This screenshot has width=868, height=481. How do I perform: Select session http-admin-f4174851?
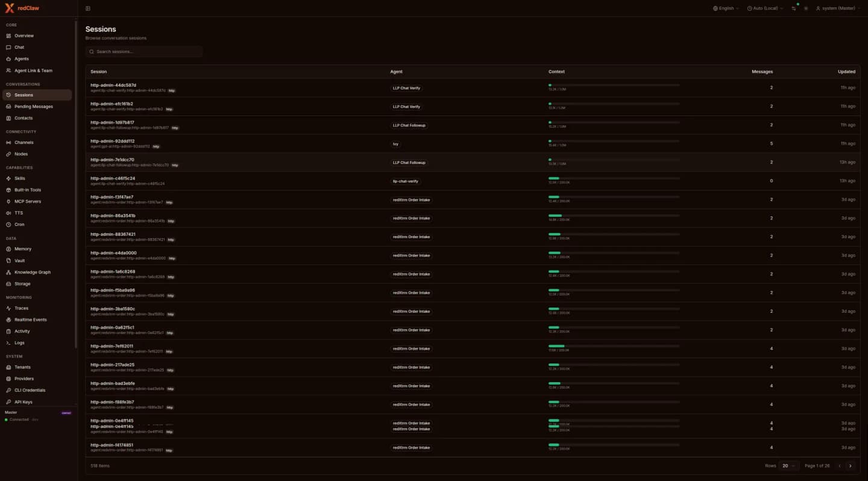(x=112, y=445)
